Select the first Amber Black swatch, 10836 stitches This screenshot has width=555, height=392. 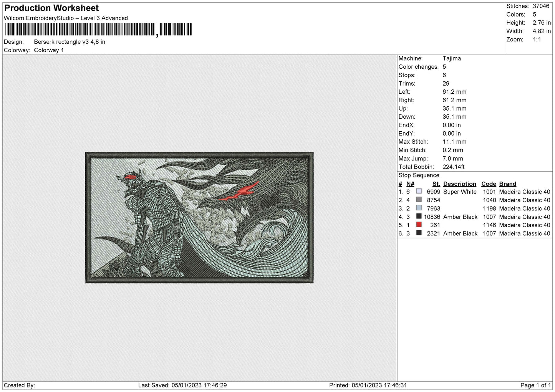[419, 217]
